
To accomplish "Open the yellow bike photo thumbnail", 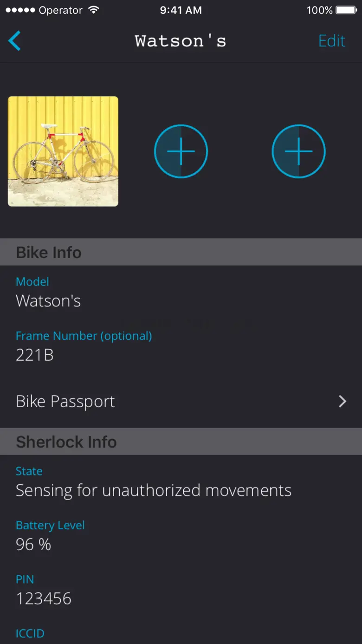I will pyautogui.click(x=63, y=151).
